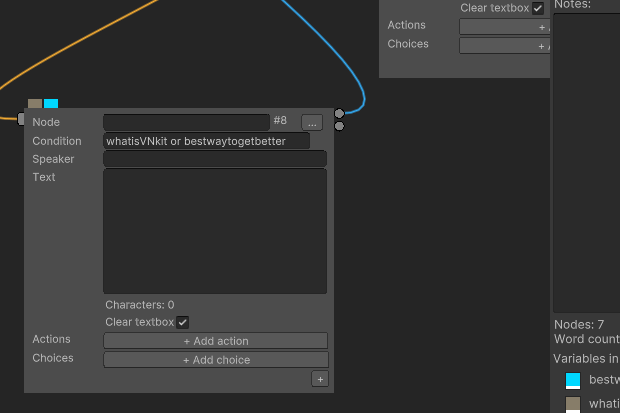620x413 pixels.
Task: Click the cyan variable tag above the node
Action: (51, 103)
